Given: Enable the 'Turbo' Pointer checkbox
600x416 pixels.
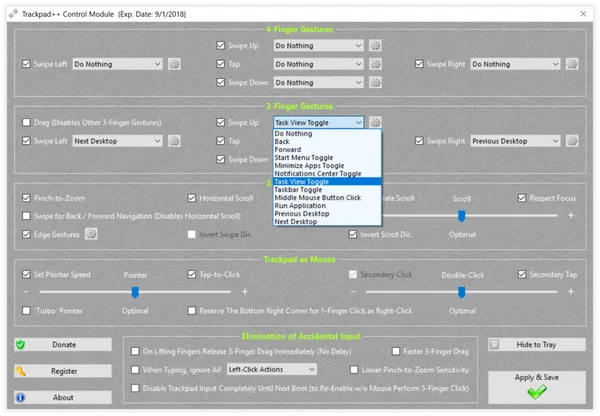Looking at the screenshot, I should point(26,310).
